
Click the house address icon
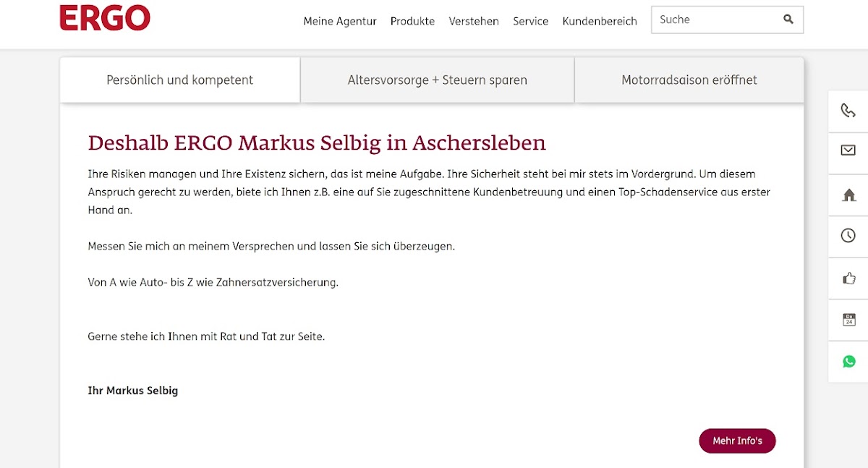(848, 195)
